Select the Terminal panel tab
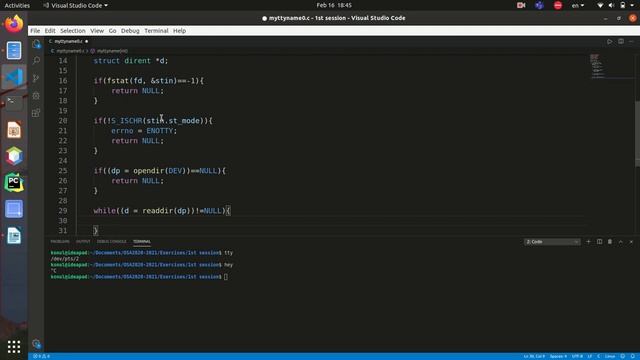Screen dimensions: 640x360 click(x=142, y=242)
